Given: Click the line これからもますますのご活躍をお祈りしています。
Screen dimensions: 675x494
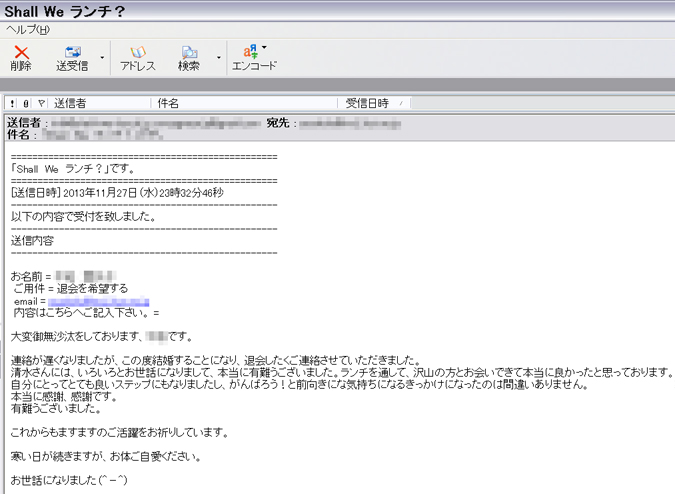Looking at the screenshot, I should click(x=119, y=432).
